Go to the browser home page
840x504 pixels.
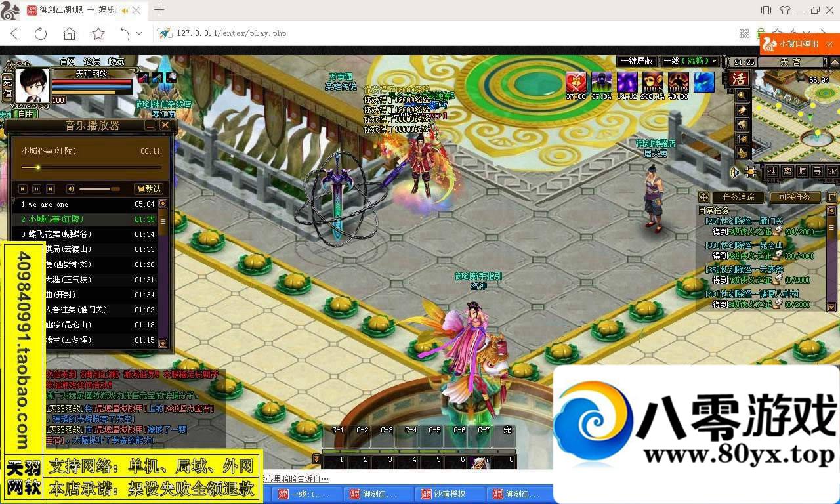pyautogui.click(x=70, y=33)
